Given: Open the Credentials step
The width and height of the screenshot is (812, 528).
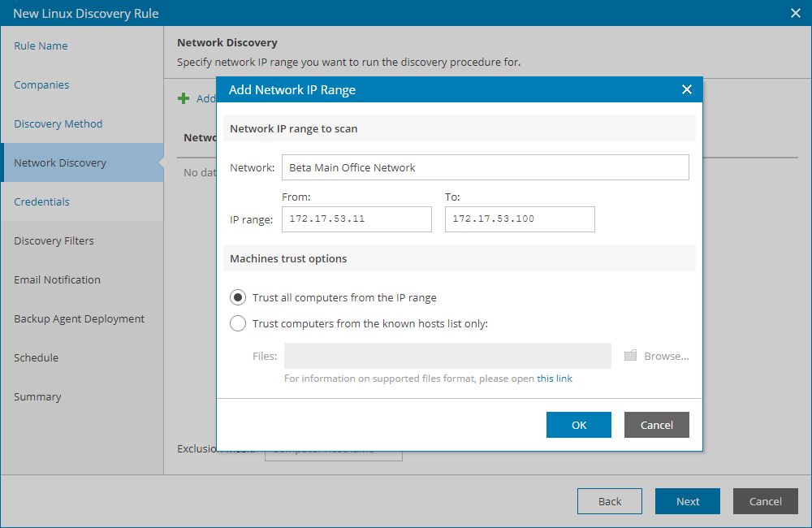Looking at the screenshot, I should point(40,201).
